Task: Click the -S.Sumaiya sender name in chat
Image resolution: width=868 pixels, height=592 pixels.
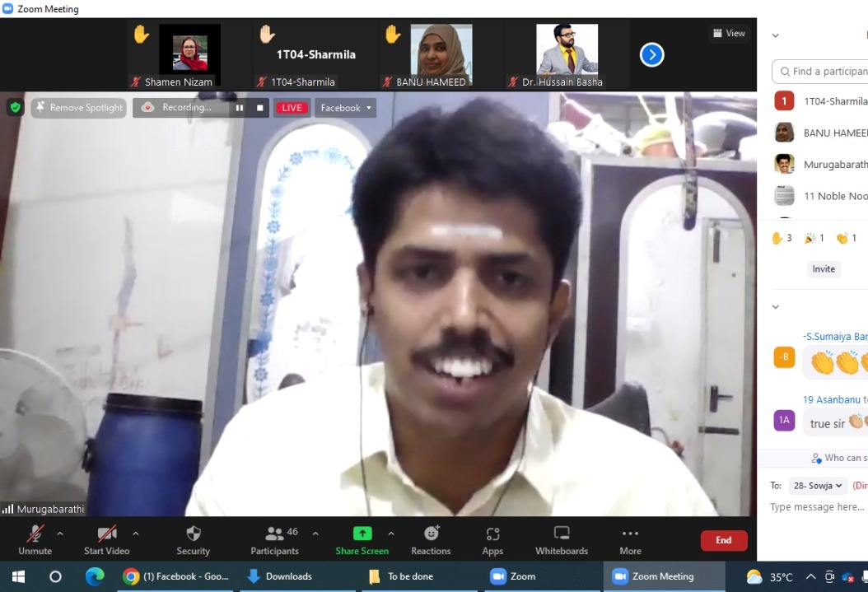Action: (835, 337)
